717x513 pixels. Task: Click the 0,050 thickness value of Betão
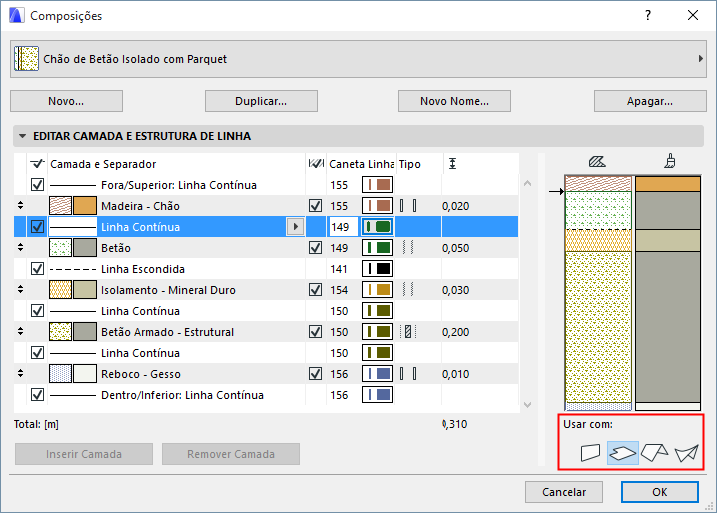coord(455,248)
